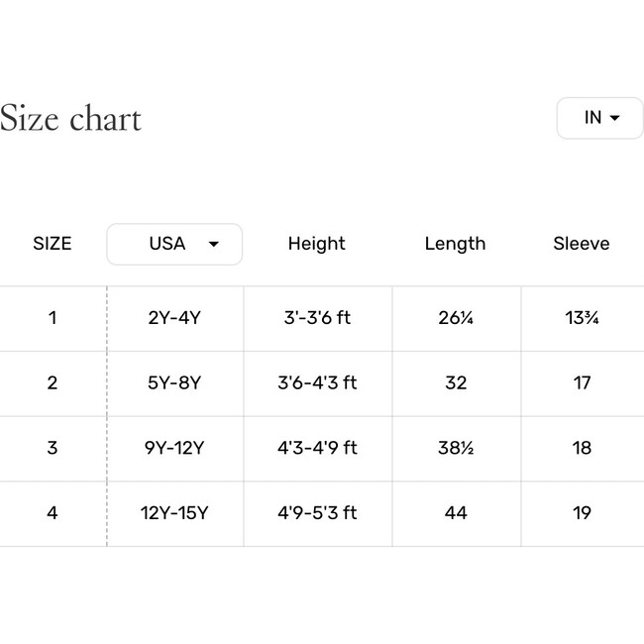Select the 38½ length value

(x=456, y=448)
